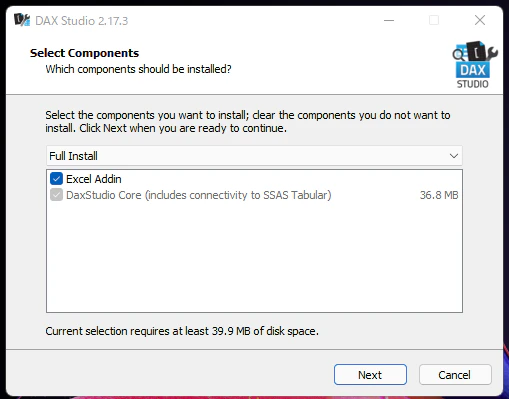Click Next to continue installation
This screenshot has width=509, height=399.
pos(370,375)
